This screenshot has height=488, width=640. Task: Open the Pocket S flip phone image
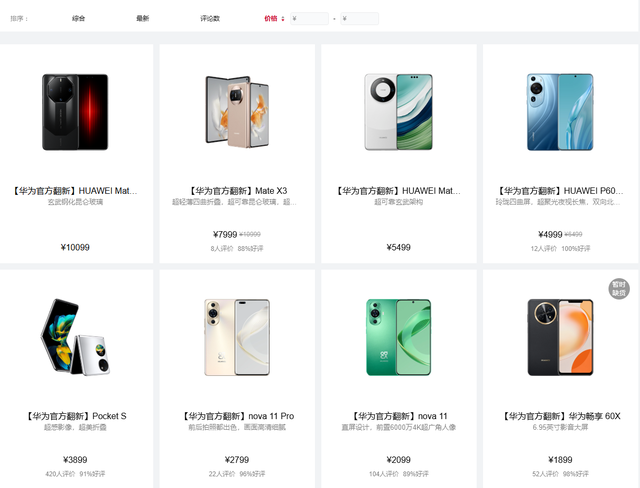click(75, 337)
